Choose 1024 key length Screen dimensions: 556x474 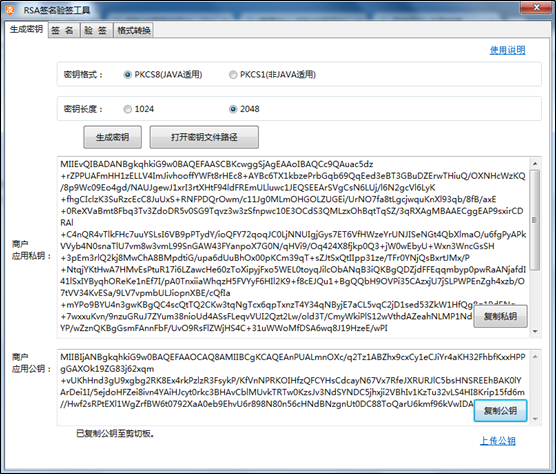(x=127, y=109)
